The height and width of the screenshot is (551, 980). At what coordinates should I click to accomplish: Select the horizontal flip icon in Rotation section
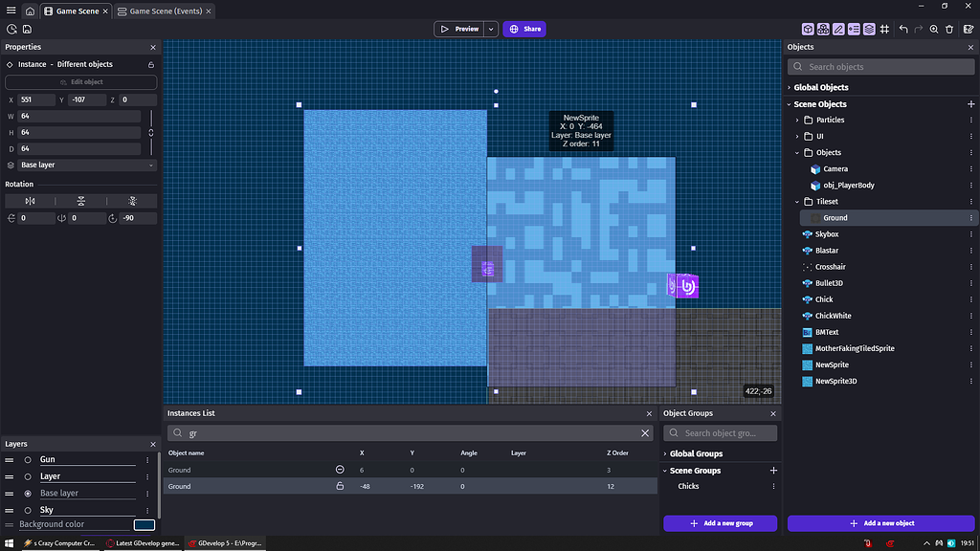coord(30,201)
